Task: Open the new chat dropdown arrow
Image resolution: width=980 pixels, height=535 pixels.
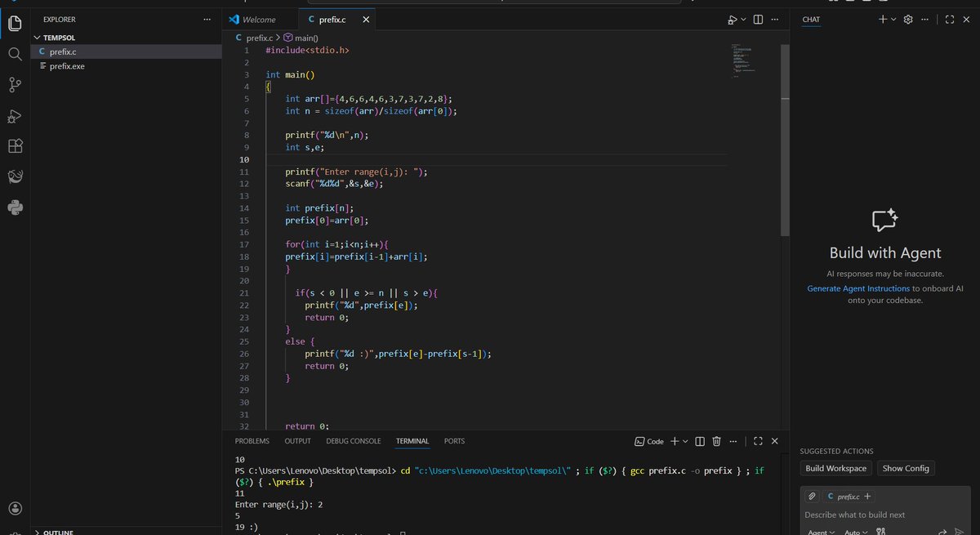Action: click(x=893, y=20)
